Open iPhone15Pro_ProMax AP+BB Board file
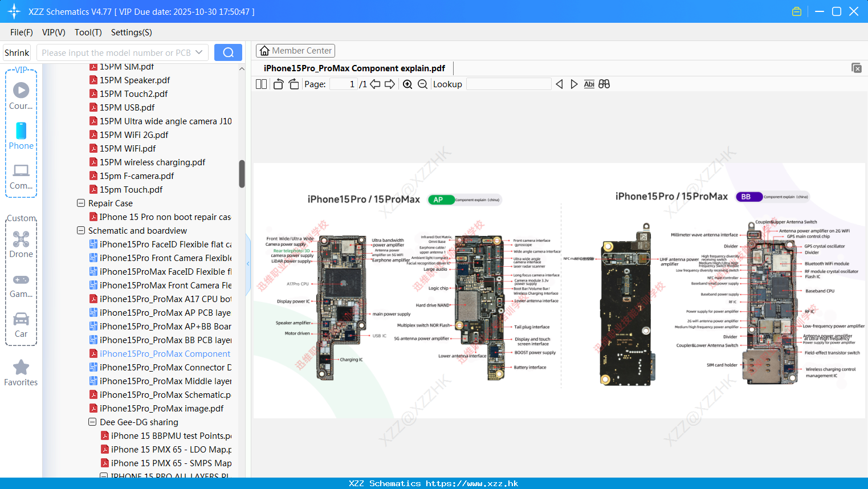868x489 pixels. 160,326
